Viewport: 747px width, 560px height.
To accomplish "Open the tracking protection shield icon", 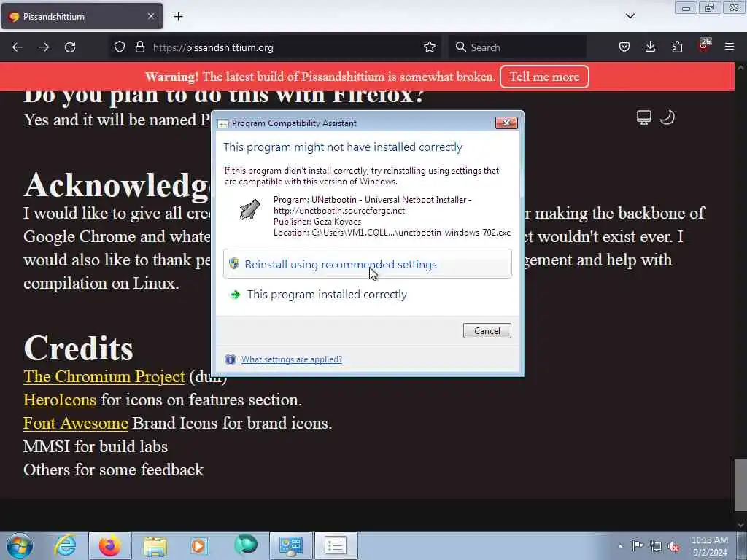I will click(x=120, y=47).
